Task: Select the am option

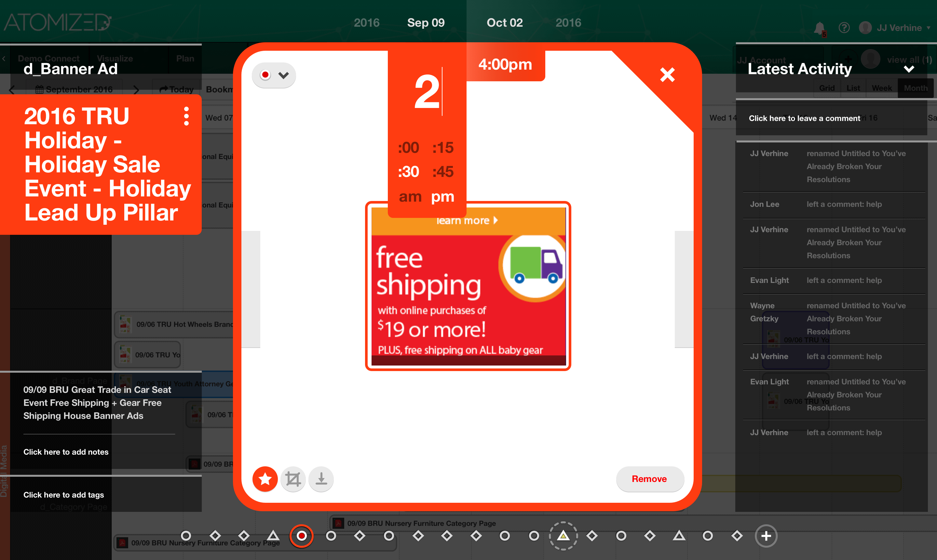Action: click(410, 197)
